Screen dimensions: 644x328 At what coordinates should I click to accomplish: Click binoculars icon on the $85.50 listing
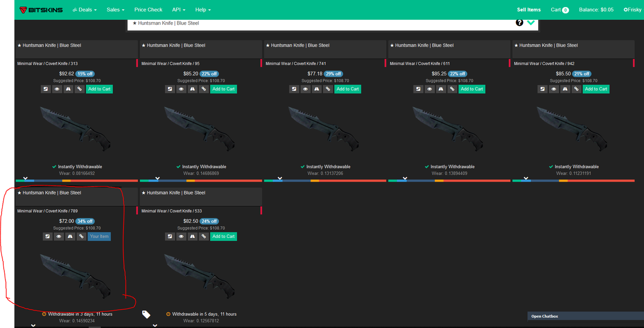pyautogui.click(x=566, y=89)
